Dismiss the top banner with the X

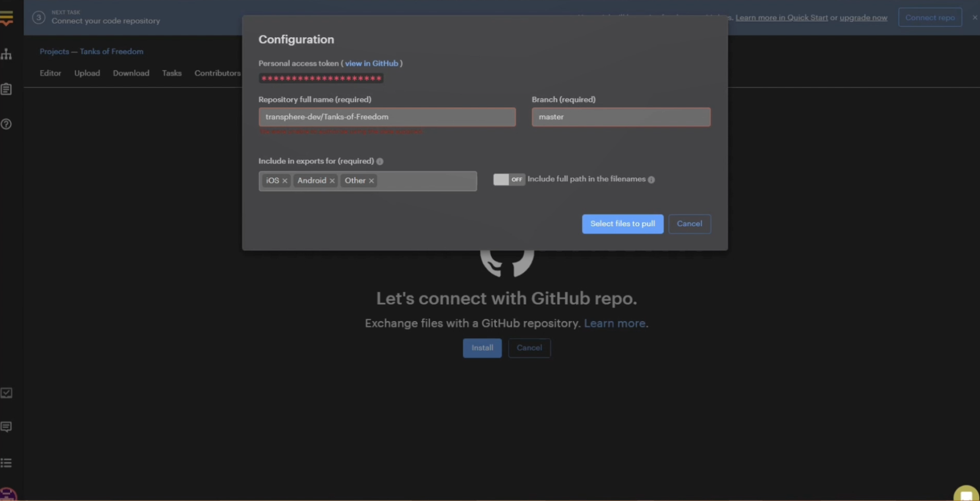click(975, 17)
